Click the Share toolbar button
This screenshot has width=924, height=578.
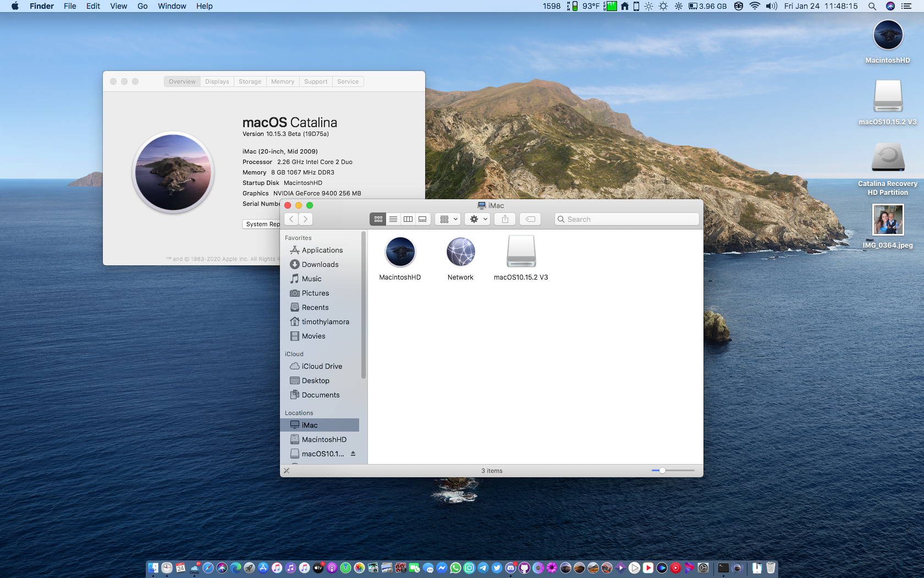[x=505, y=219]
